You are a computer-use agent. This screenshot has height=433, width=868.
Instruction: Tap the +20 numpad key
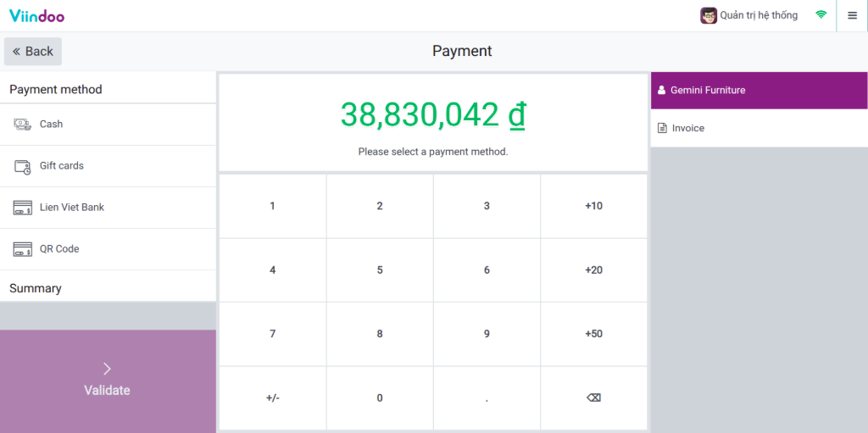pos(593,270)
